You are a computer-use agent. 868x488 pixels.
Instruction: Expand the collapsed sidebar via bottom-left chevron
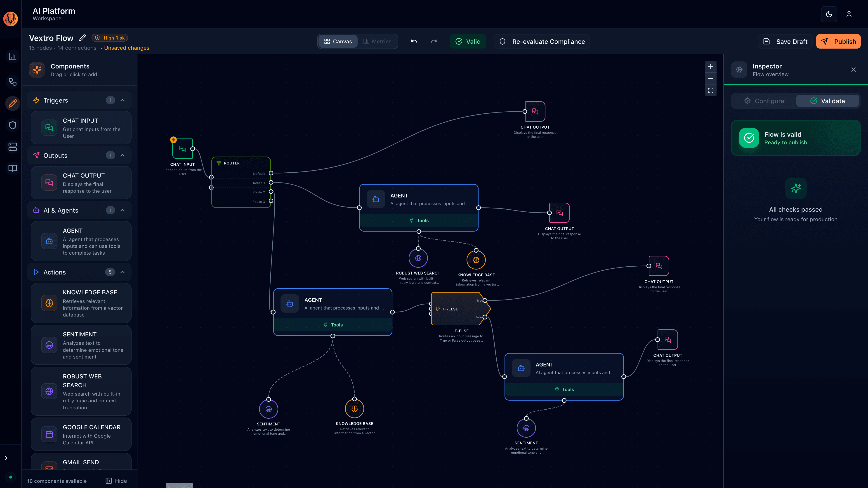point(6,458)
